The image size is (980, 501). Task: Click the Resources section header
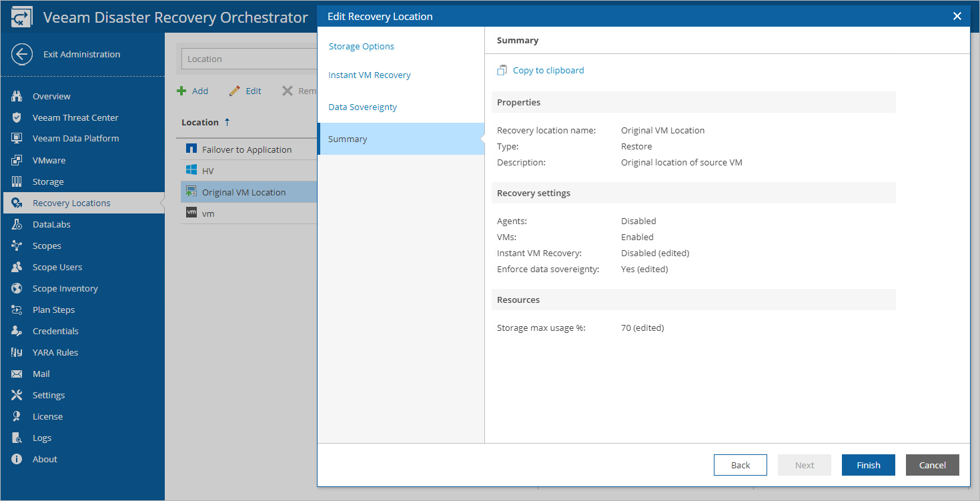tap(694, 300)
